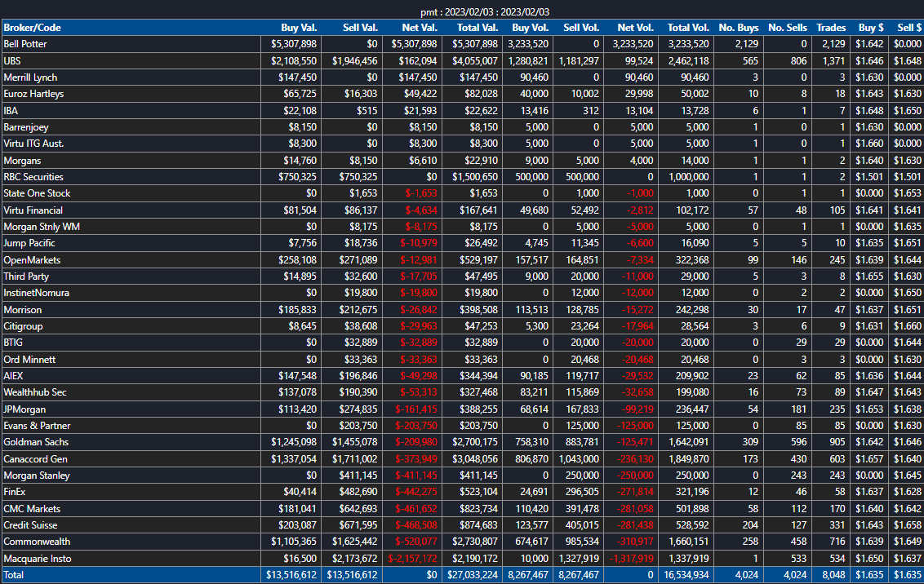Select the Jump Pacific broker name

coord(29,243)
